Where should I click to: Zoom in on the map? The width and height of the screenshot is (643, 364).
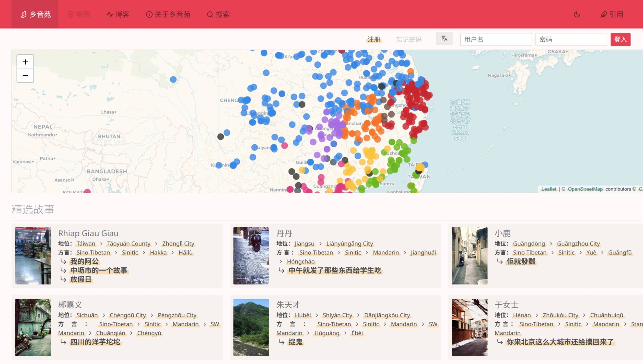pos(25,62)
